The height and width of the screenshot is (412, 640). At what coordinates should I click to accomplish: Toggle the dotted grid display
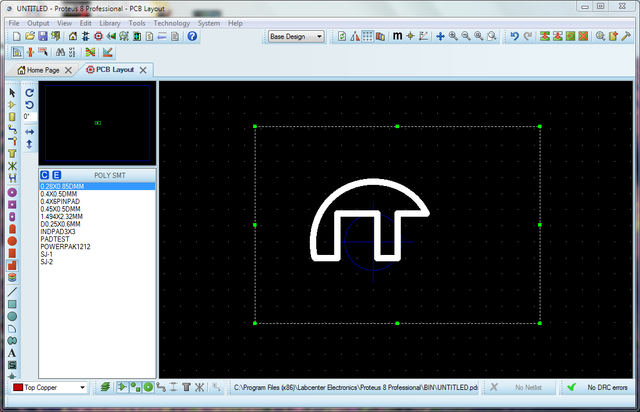click(x=368, y=36)
